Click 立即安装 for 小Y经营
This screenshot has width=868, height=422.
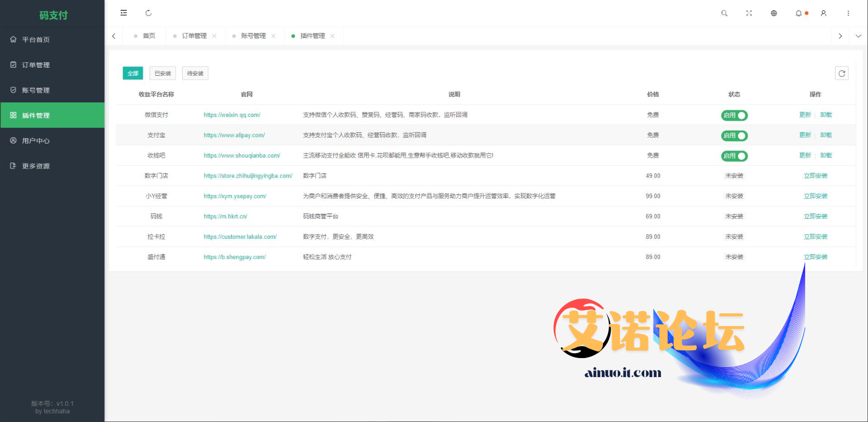click(x=815, y=196)
